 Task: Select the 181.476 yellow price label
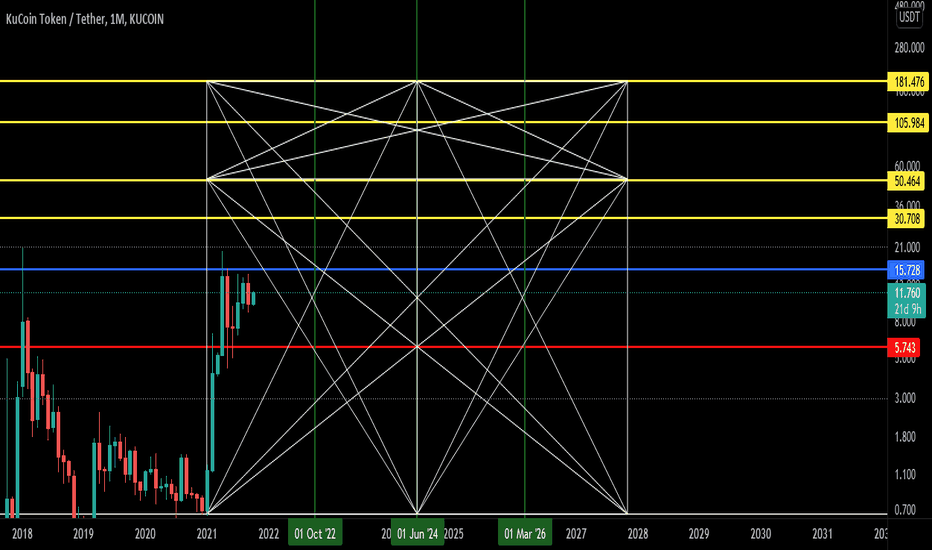909,81
